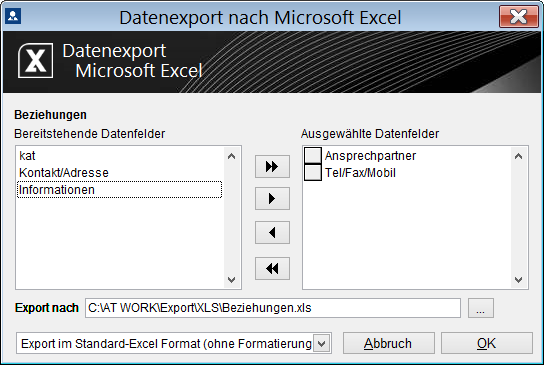Viewport: 544px width, 365px height.
Task: Select 'Ansprechpartner' in the selected fields
Action: (370, 156)
